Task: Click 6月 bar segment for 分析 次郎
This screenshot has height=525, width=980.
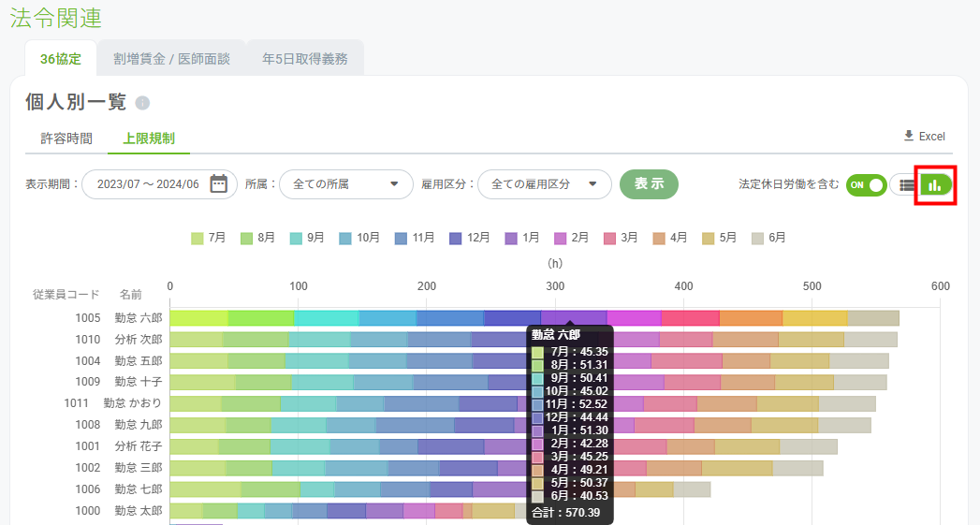Action: [x=870, y=340]
